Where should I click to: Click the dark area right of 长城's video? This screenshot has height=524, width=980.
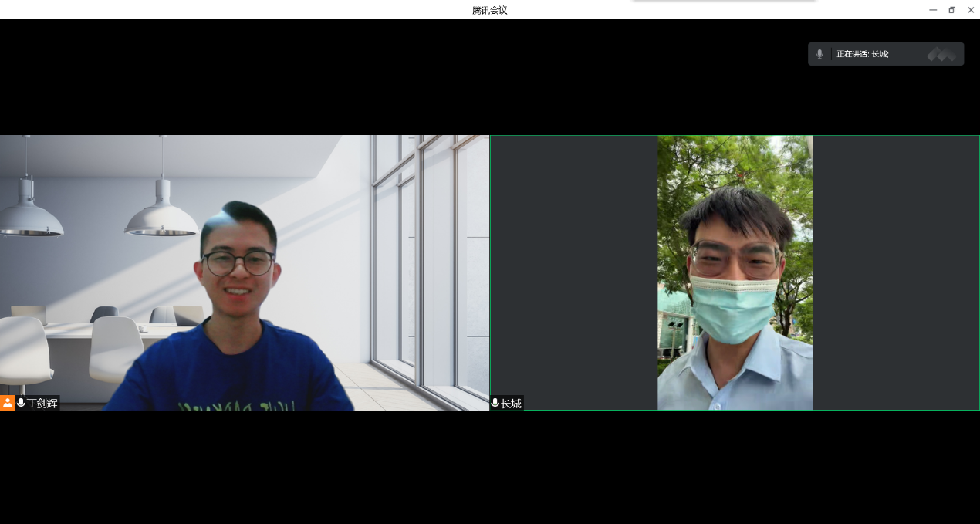pos(895,272)
